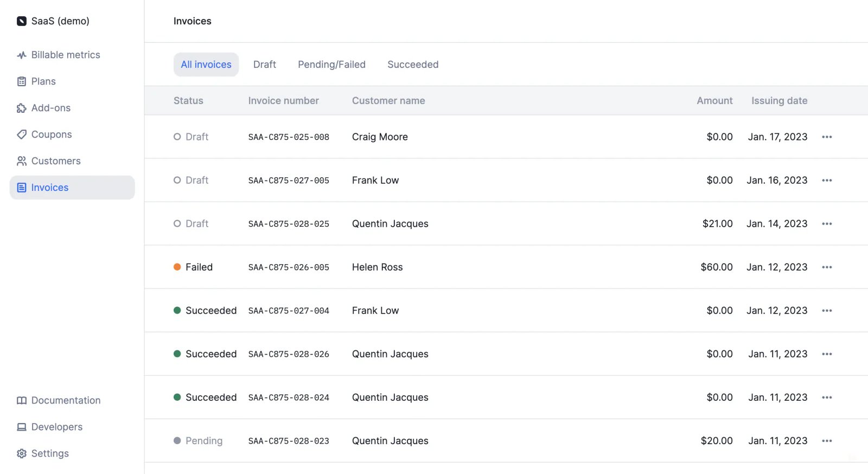Click the Invoices document icon
Image resolution: width=868 pixels, height=474 pixels.
22,188
